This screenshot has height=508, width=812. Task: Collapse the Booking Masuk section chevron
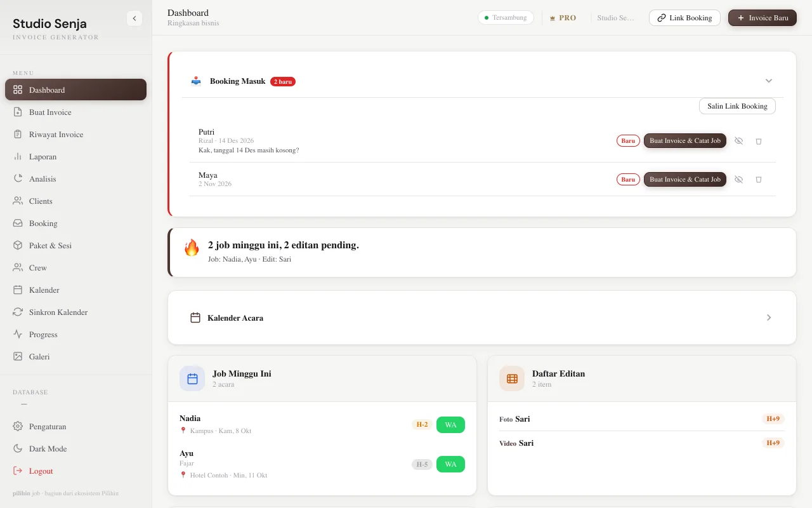(x=769, y=81)
